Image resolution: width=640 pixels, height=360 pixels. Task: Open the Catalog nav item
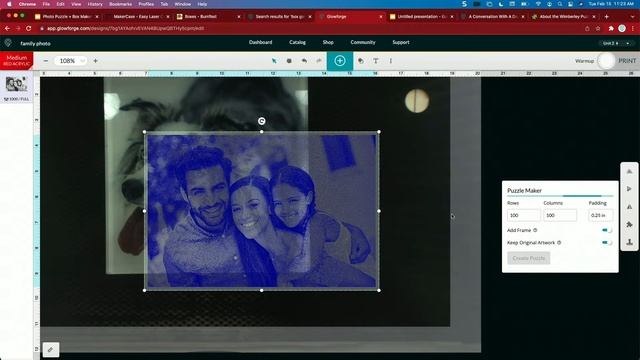[297, 42]
